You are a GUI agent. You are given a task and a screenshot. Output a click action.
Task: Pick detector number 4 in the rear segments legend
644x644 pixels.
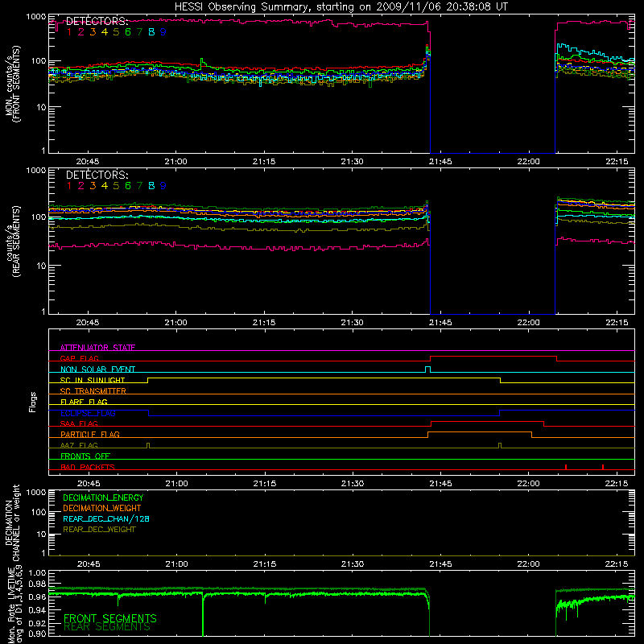coord(105,186)
